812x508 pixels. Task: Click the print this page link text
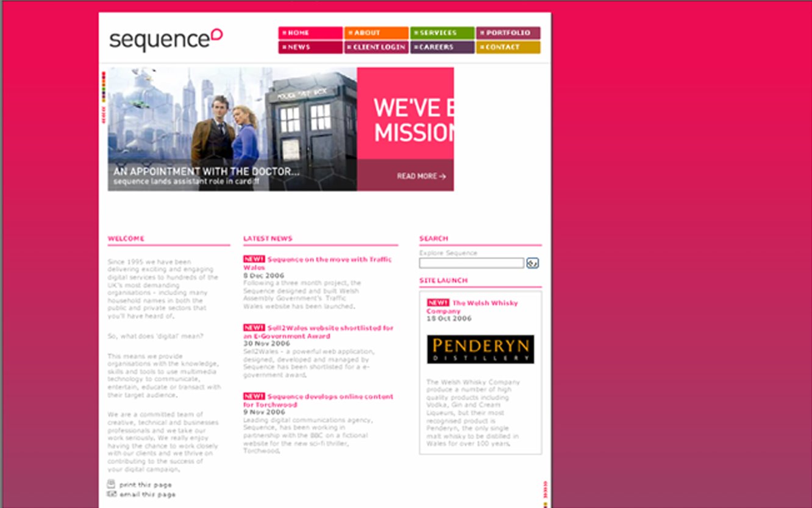coord(145,485)
